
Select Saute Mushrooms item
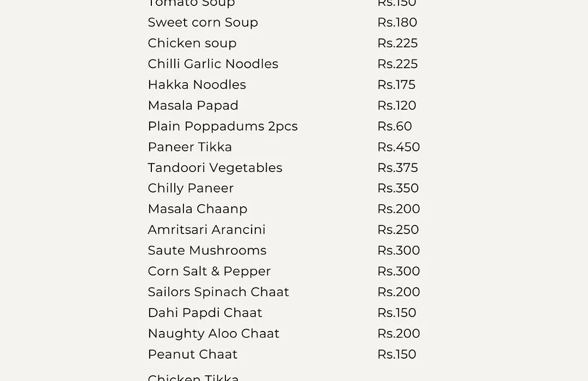tap(207, 250)
